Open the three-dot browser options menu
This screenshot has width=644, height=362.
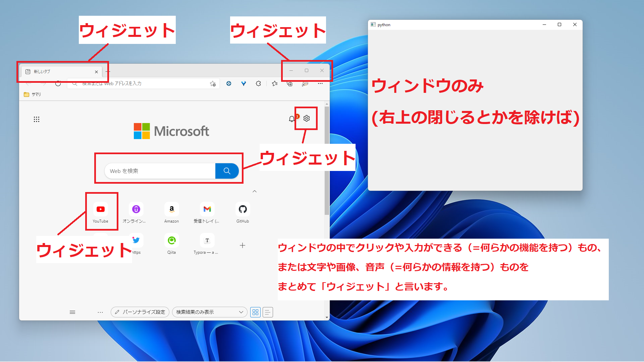point(320,83)
